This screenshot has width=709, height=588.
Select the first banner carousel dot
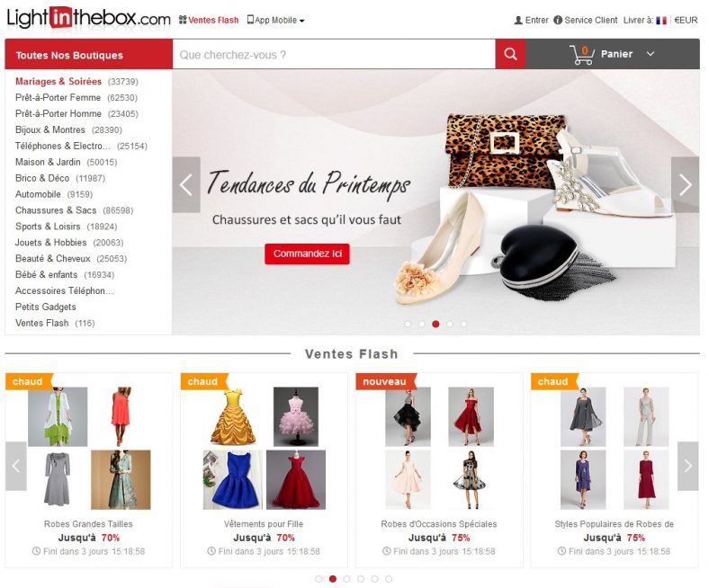408,324
